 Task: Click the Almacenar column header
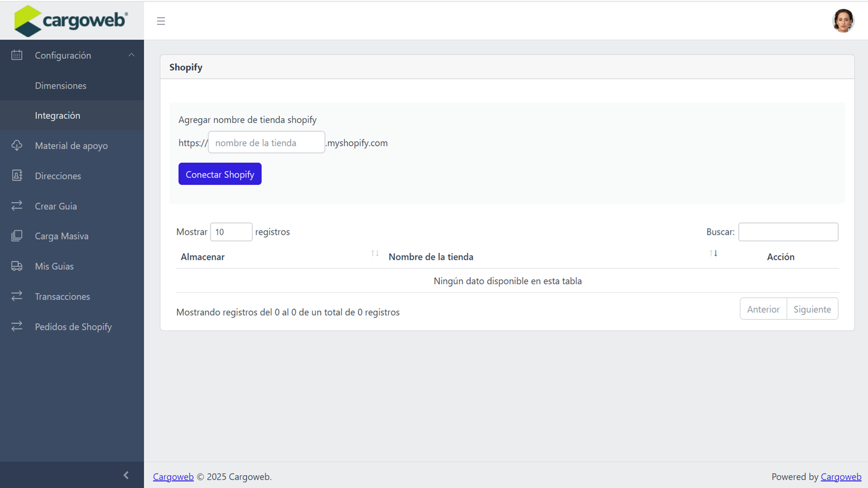coord(202,256)
